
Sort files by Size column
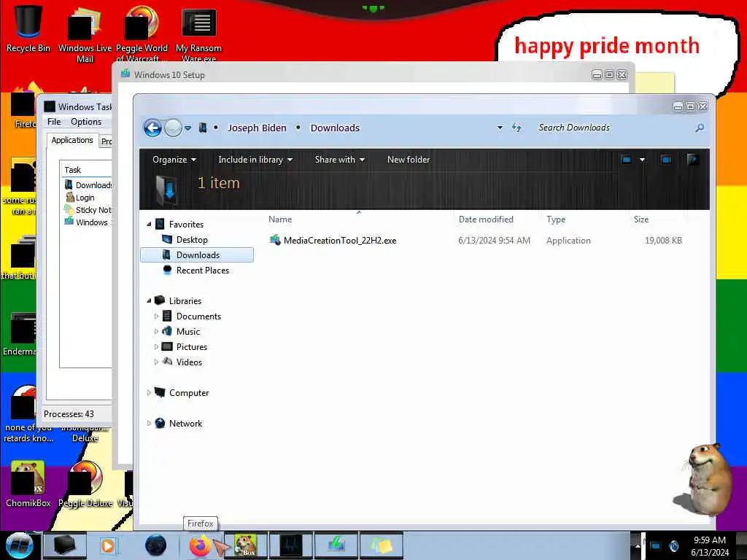tap(641, 219)
